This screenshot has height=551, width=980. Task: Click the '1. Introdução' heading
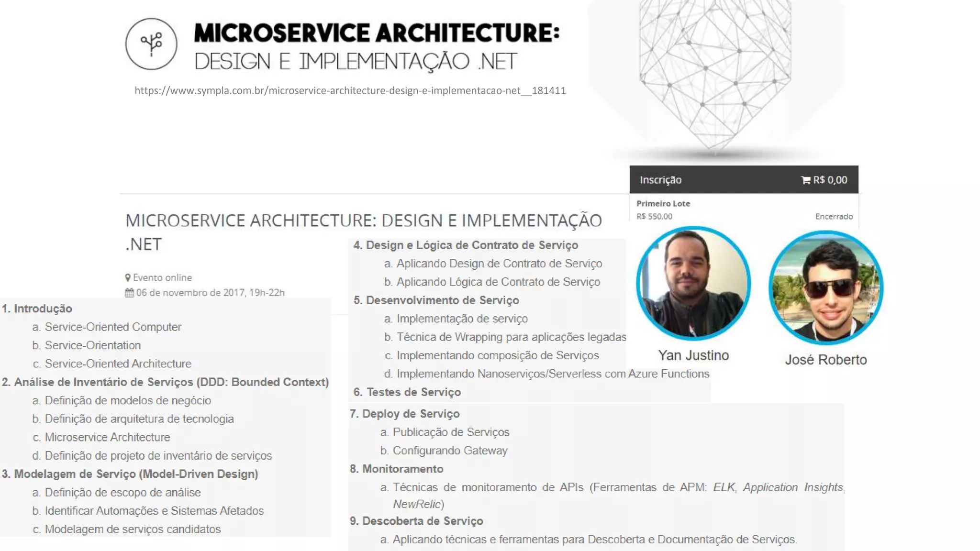coord(37,309)
